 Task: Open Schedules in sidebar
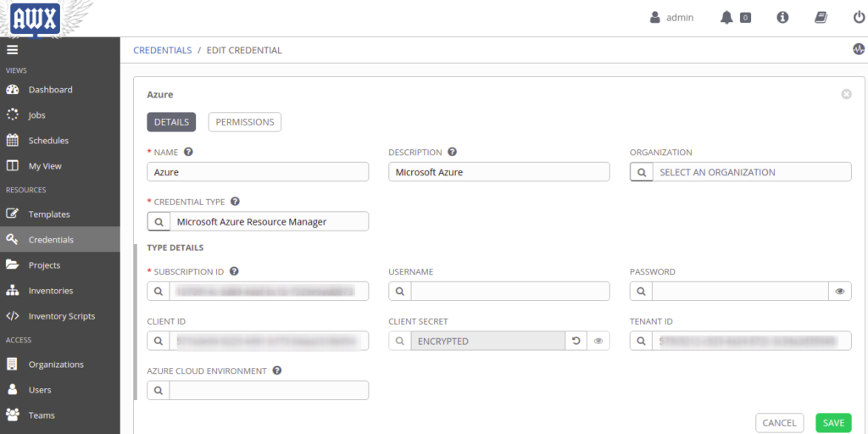[60, 141]
